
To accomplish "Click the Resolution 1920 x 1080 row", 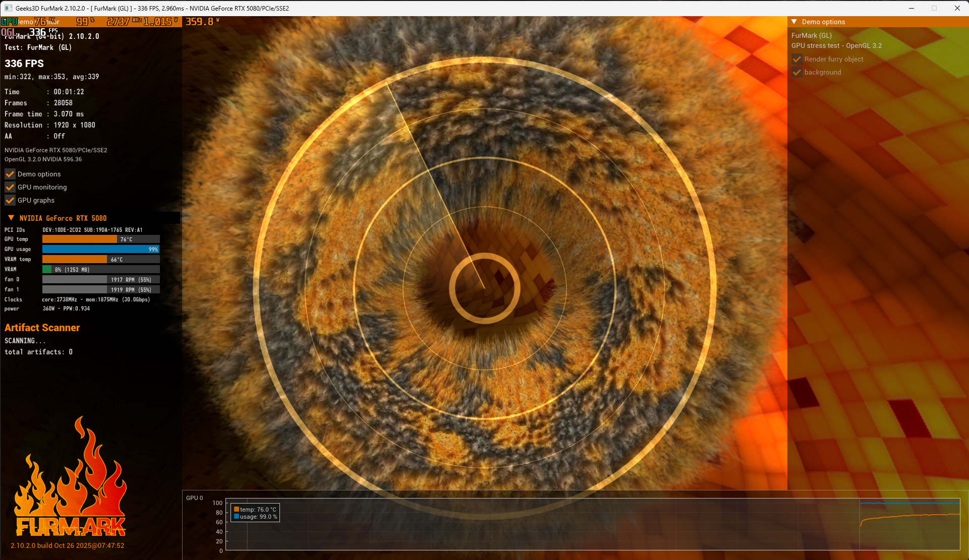I will pos(50,125).
